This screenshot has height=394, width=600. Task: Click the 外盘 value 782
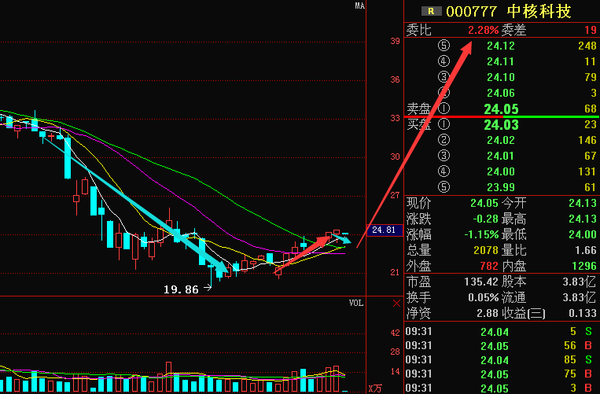click(489, 266)
